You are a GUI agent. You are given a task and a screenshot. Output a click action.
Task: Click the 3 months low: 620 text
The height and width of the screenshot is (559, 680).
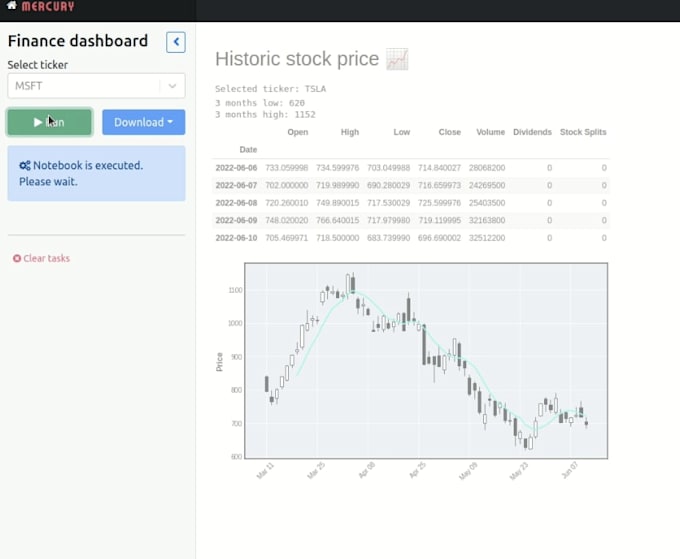point(260,103)
